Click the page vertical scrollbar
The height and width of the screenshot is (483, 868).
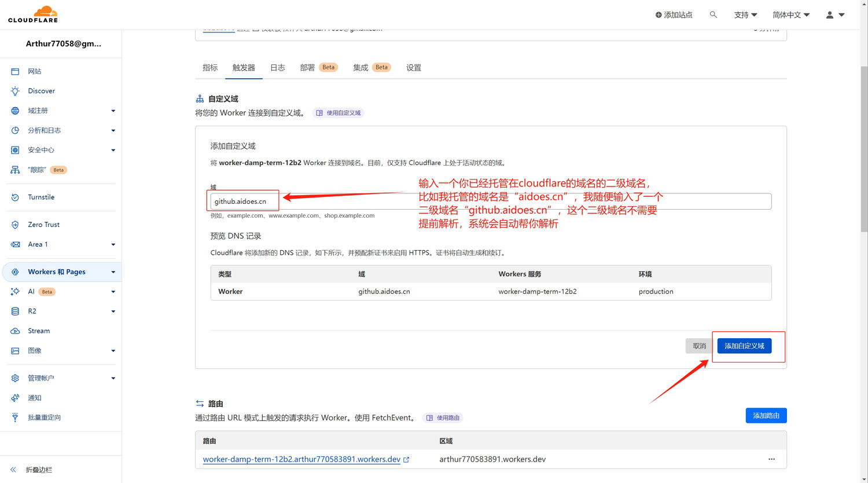pos(864,149)
